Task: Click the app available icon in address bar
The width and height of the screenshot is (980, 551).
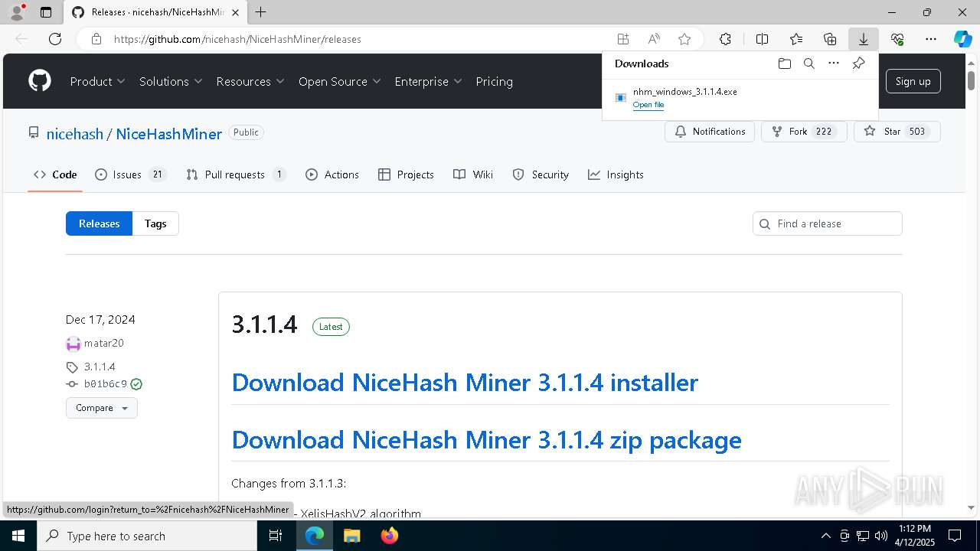Action: point(623,39)
